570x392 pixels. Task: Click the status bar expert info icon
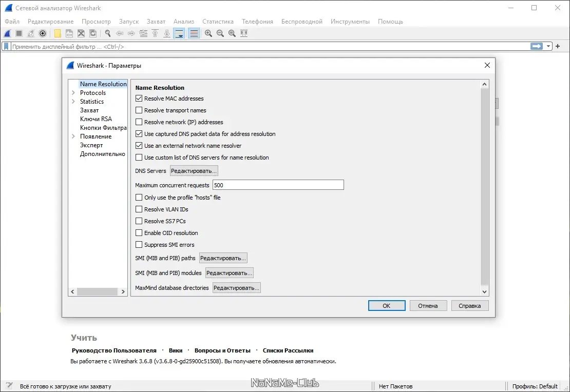[9, 385]
